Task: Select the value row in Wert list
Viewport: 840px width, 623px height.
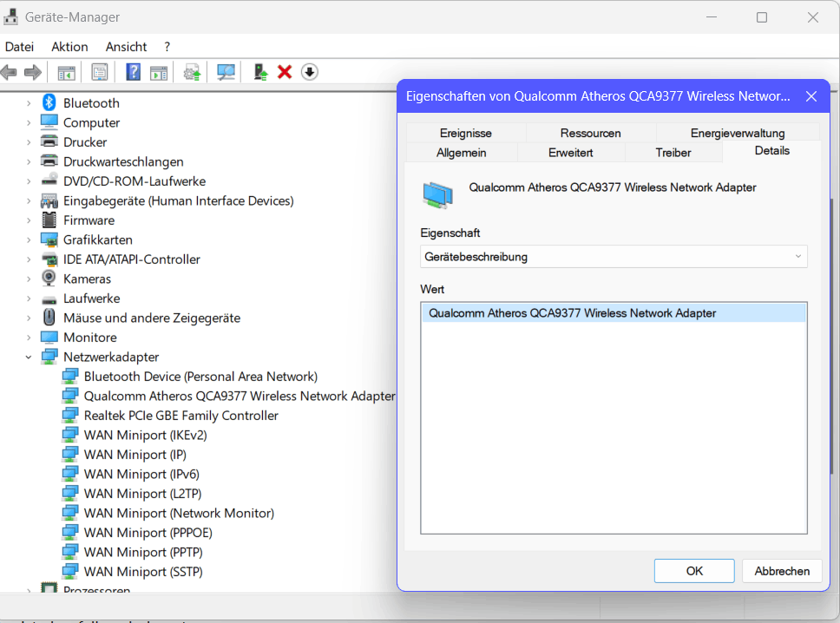Action: 614,313
